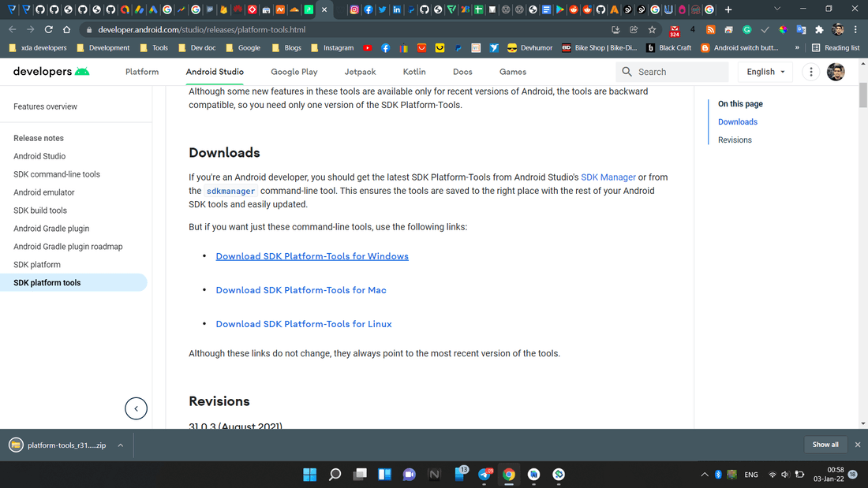The image size is (868, 488).
Task: Open Features overview in sidebar
Action: pyautogui.click(x=46, y=106)
